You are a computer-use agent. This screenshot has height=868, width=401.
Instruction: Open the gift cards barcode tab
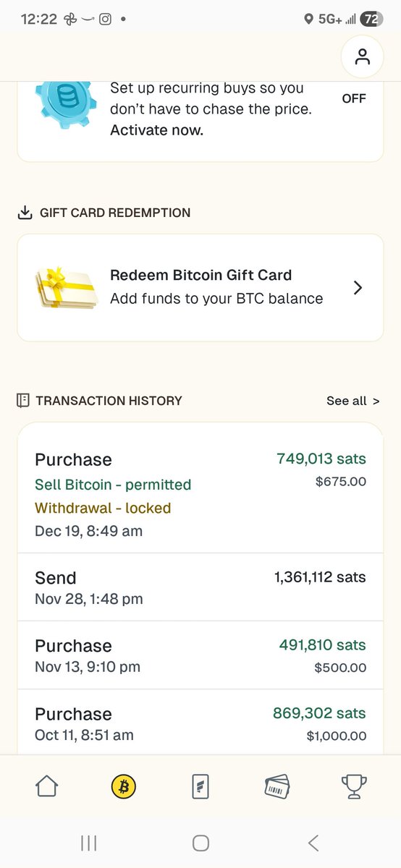pos(277,786)
